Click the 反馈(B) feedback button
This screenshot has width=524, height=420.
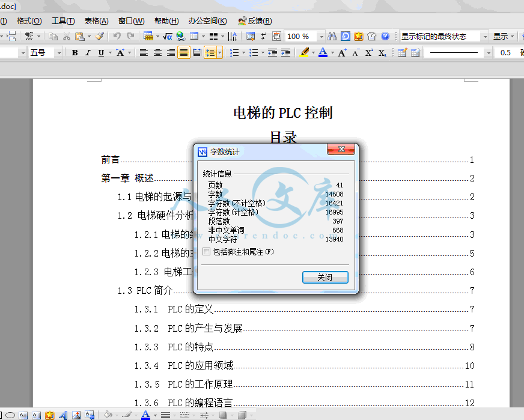pyautogui.click(x=255, y=20)
